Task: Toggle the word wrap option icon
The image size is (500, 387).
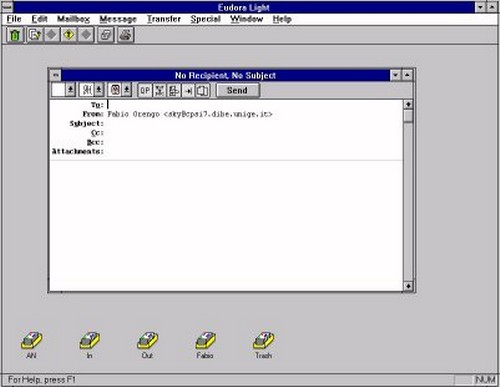Action: point(159,90)
